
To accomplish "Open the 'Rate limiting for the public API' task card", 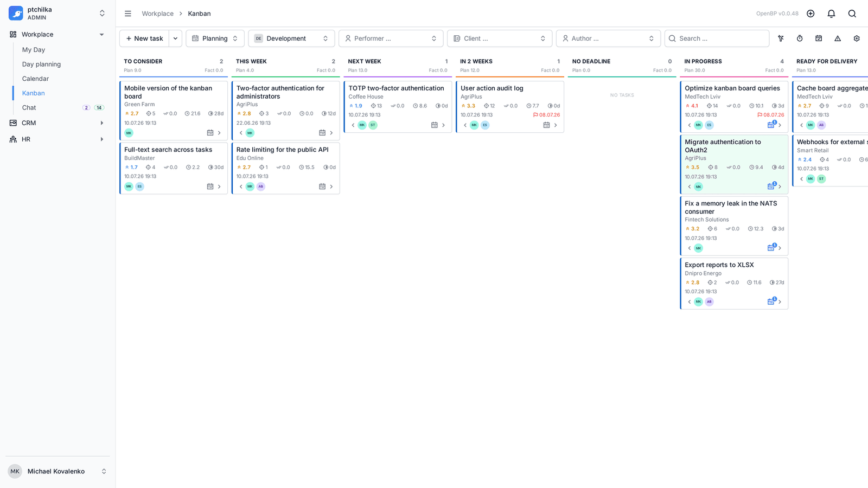I will click(x=286, y=168).
